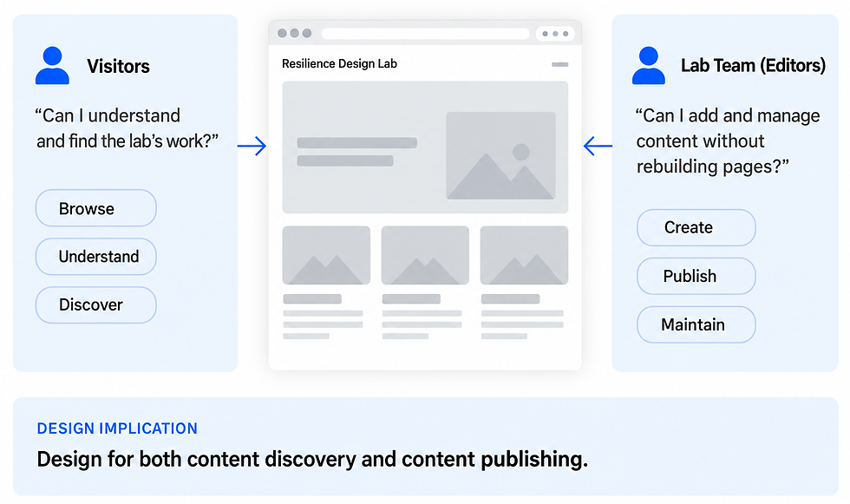The image size is (850, 504).
Task: Click the Visitors user avatar icon
Action: point(52,66)
